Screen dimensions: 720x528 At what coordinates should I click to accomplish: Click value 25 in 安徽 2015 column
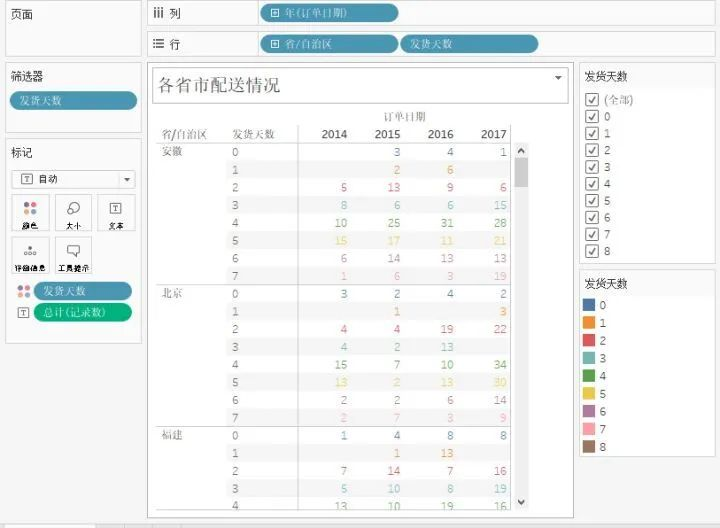394,223
